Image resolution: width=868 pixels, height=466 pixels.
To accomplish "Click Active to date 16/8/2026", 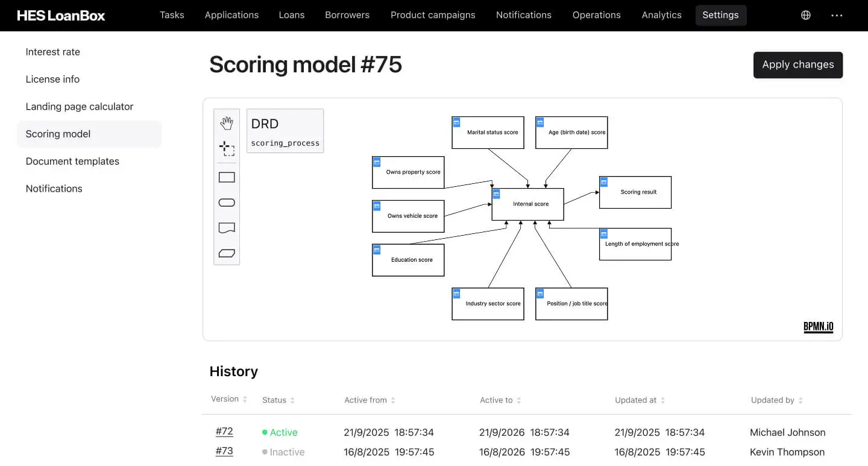I will click(524, 452).
